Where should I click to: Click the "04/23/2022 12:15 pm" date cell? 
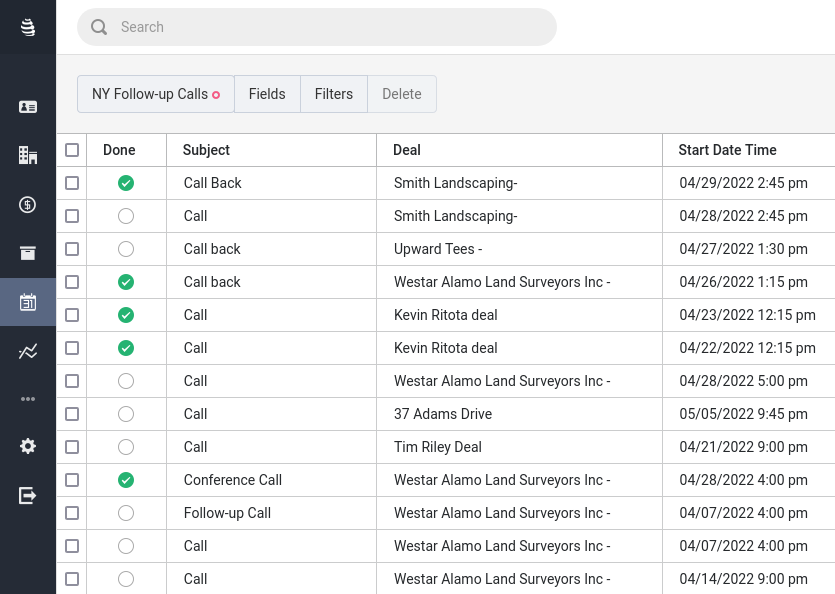(747, 315)
